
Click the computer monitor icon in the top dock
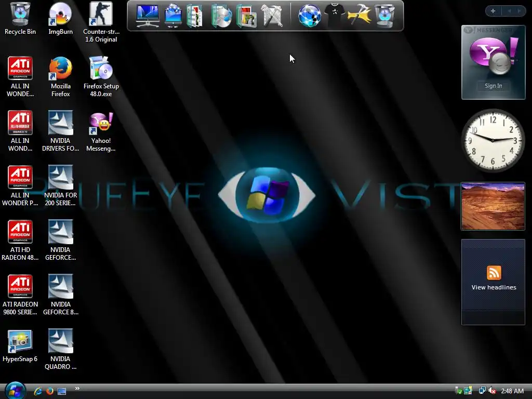coord(147,16)
